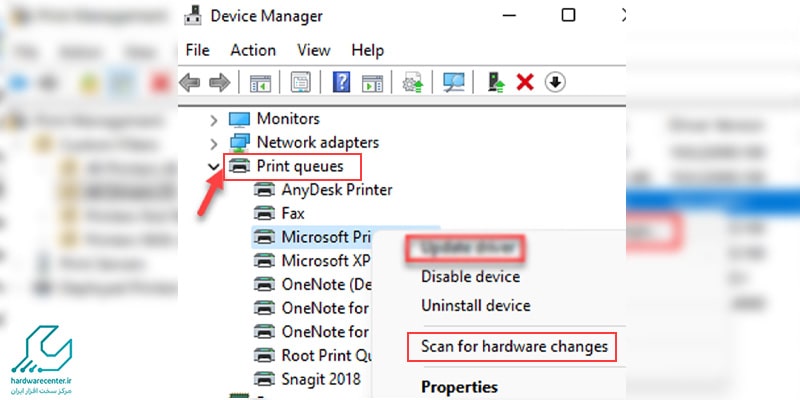The image size is (800, 400).
Task: Open the View menu
Action: click(314, 50)
